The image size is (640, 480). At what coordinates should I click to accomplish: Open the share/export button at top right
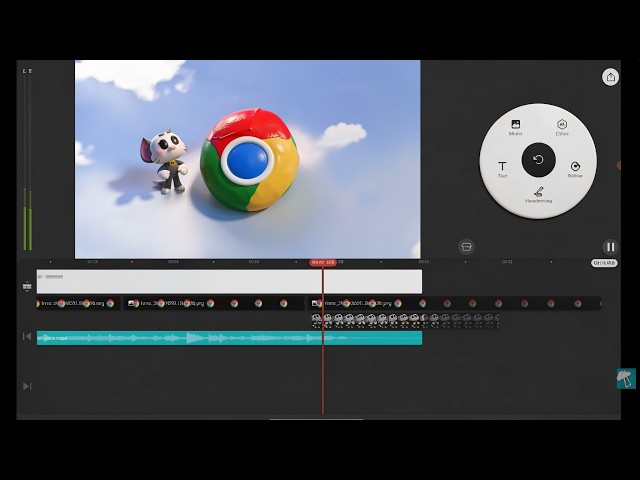click(x=611, y=77)
